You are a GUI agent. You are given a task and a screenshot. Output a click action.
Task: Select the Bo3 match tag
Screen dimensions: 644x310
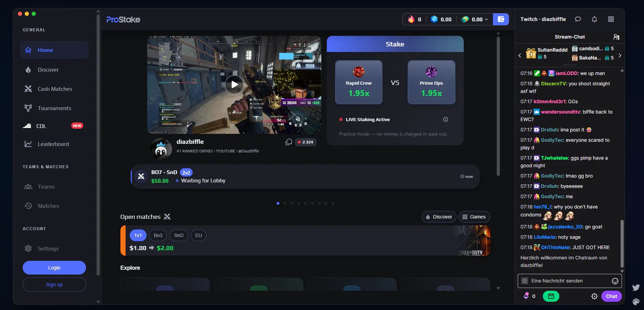(158, 235)
